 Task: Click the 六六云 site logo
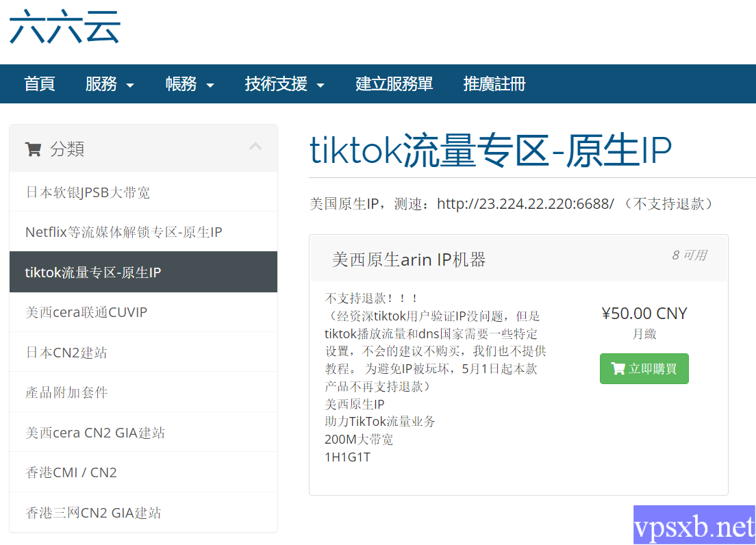(x=65, y=26)
